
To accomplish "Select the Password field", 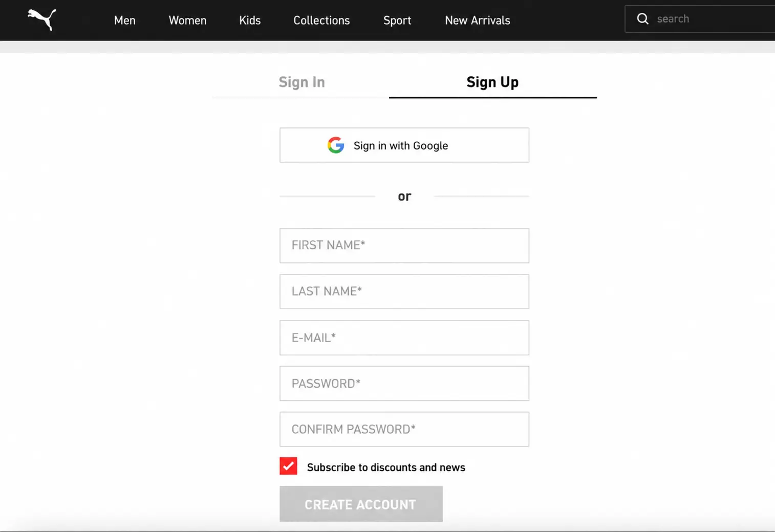I will (404, 384).
